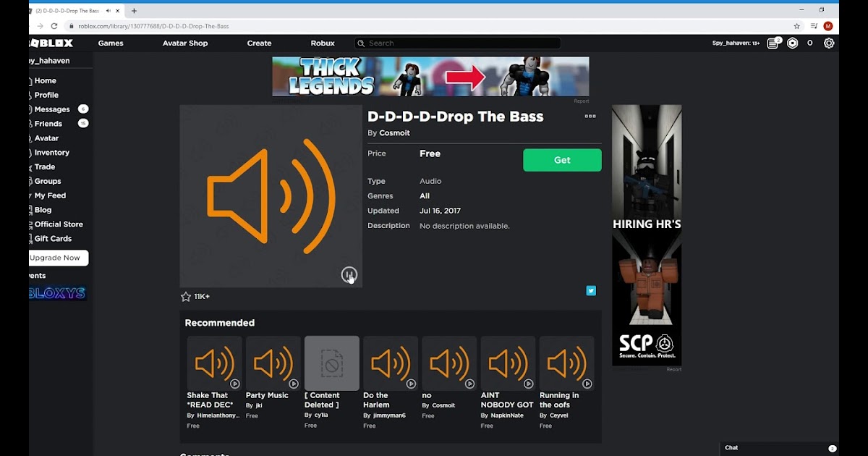Pause audio preview on main thumbnail
868x456 pixels.
point(349,274)
